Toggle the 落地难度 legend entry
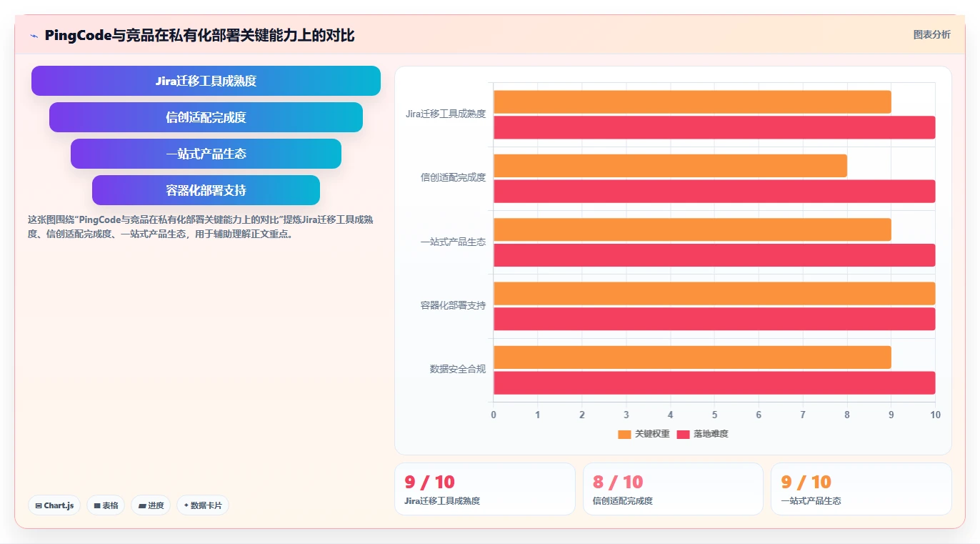This screenshot has height=544, width=980. point(702,434)
